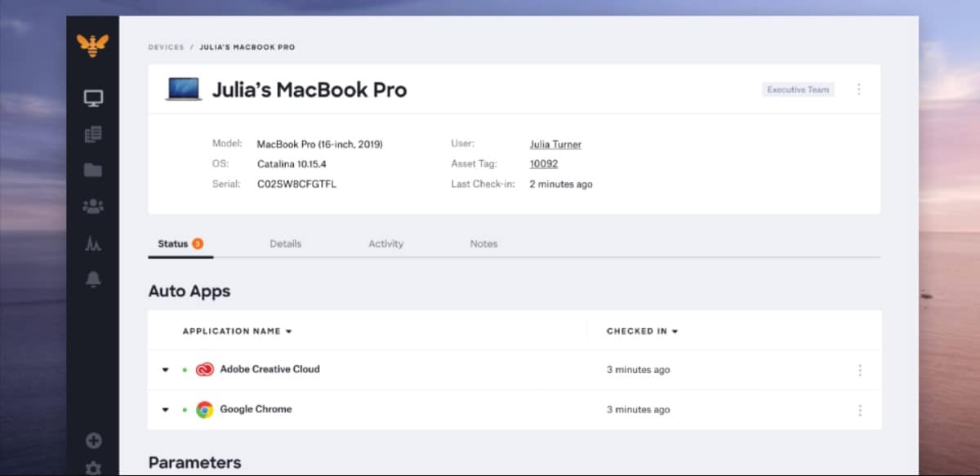Click the serial number C02SW8CFGTFL
980x476 pixels.
click(296, 185)
